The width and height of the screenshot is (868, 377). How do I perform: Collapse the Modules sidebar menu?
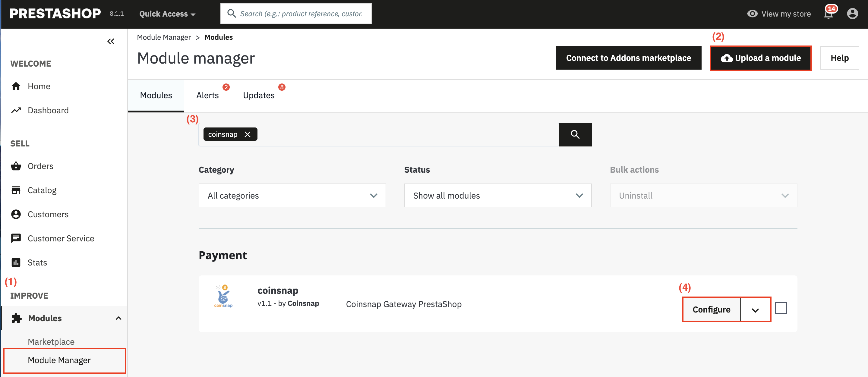pyautogui.click(x=118, y=318)
